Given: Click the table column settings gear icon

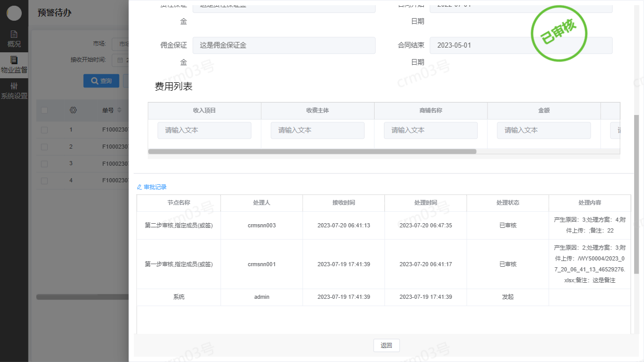Looking at the screenshot, I should click(x=73, y=110).
